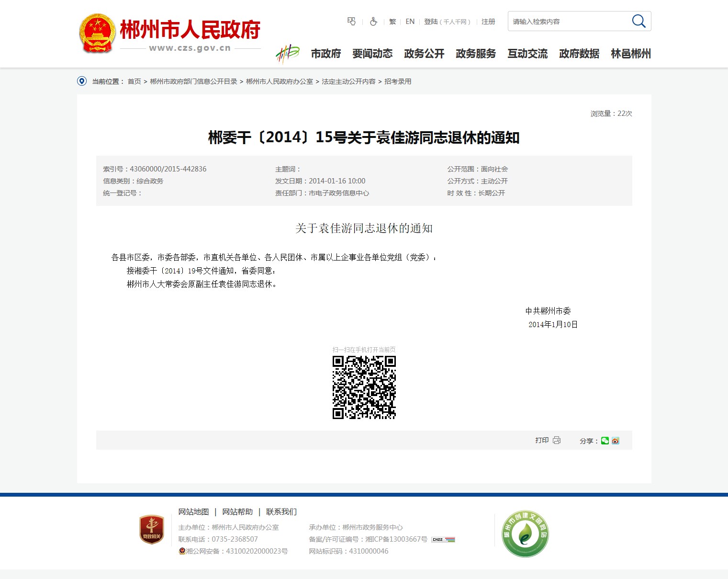Open the 互动交流 navigation menu

(527, 54)
